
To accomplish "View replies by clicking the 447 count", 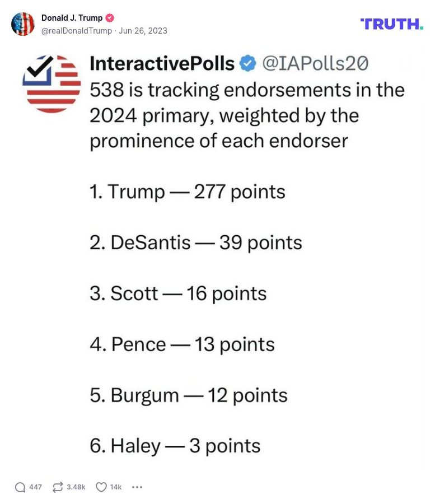I will [35, 487].
